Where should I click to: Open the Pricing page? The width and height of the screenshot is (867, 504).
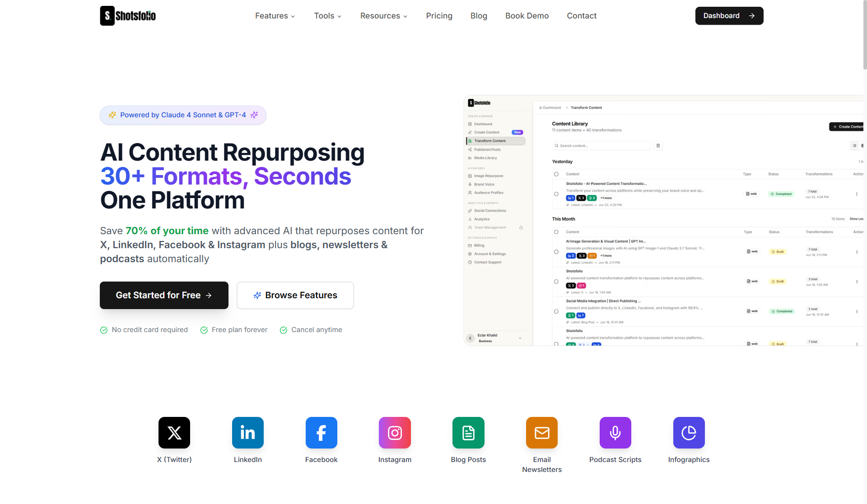click(439, 16)
